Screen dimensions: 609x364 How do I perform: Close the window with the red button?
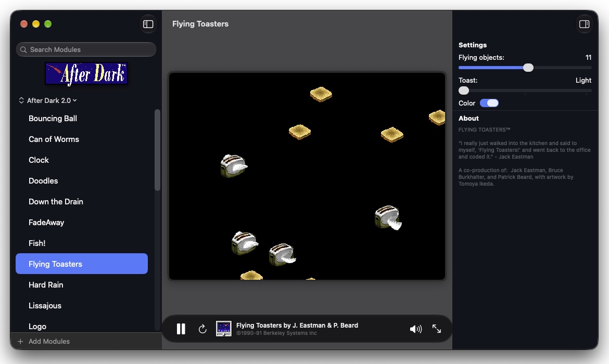tap(24, 24)
